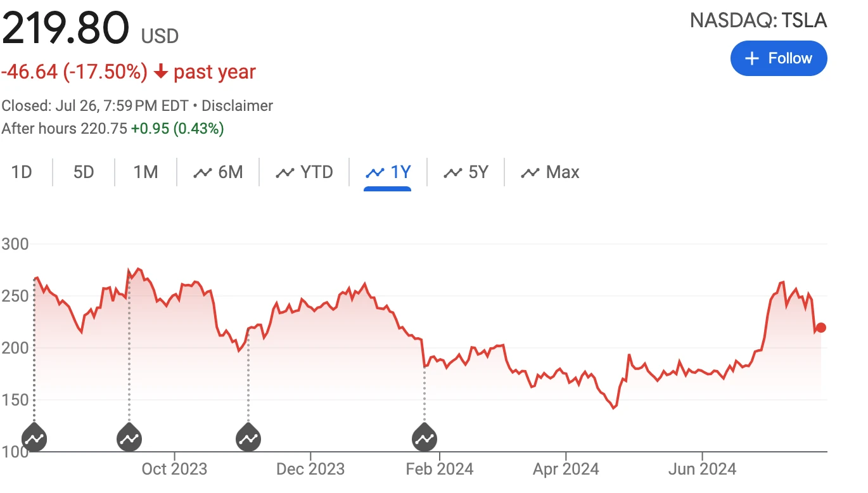
Task: Click the trend icon beside Max
Action: point(530,172)
